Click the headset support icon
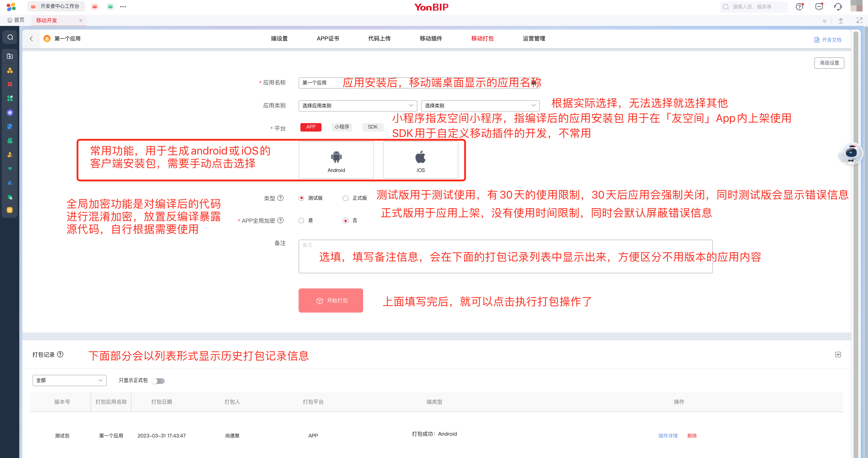 tap(838, 7)
